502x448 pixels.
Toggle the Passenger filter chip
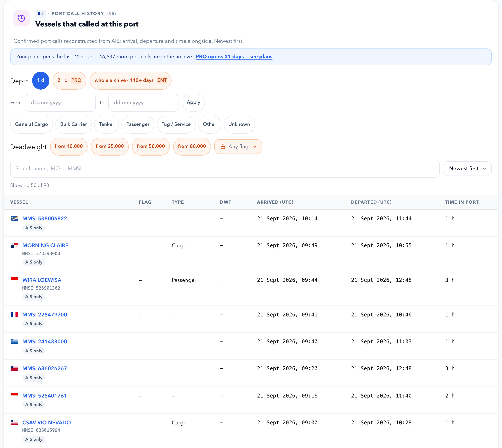pos(138,125)
